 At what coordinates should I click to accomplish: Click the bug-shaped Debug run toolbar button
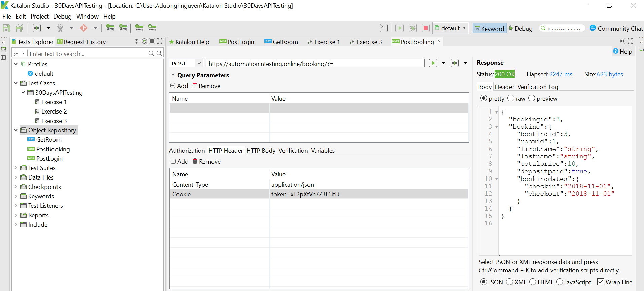(413, 28)
